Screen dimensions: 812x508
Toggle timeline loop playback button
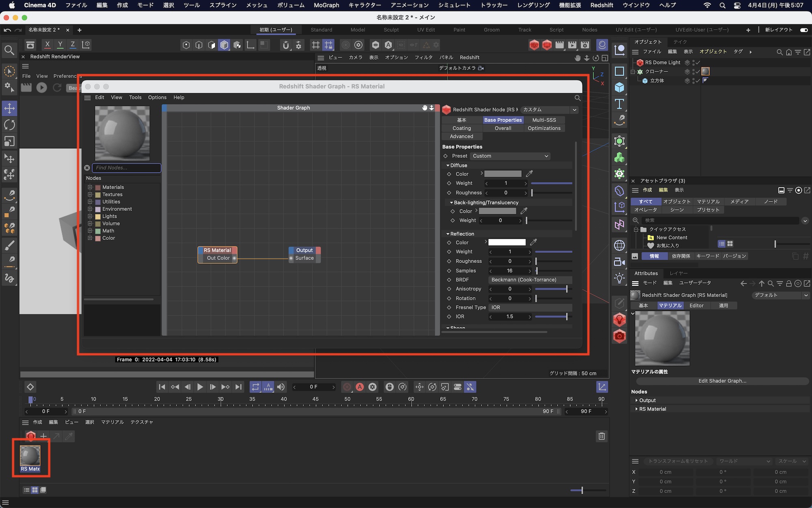click(x=255, y=387)
